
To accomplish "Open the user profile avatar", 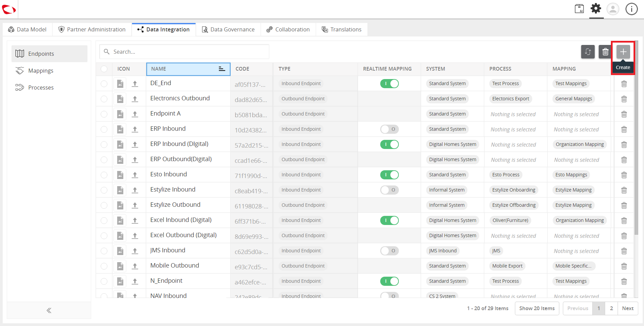I will click(613, 9).
